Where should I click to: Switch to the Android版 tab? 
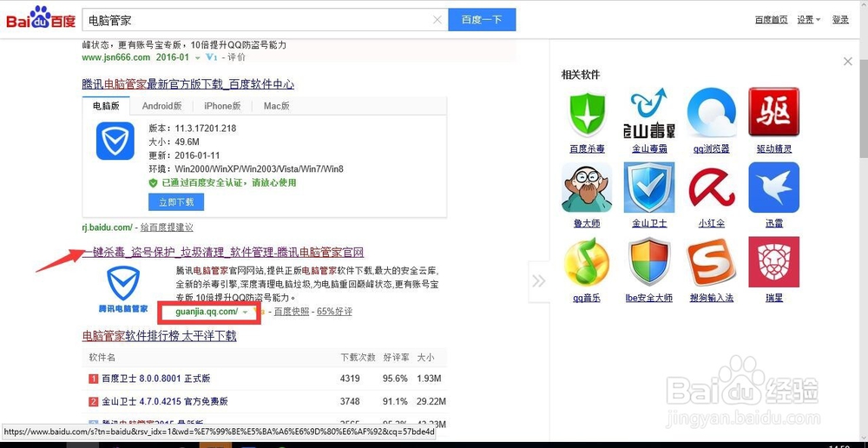coord(161,106)
